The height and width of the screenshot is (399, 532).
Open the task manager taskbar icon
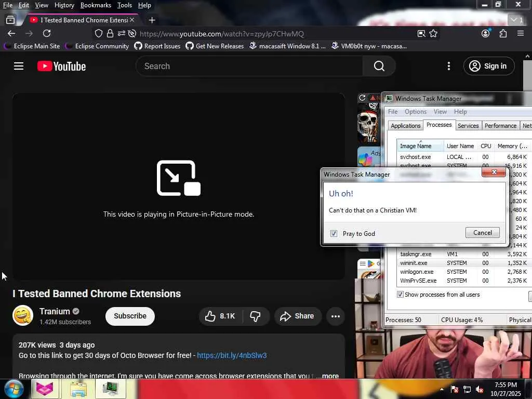pos(111,389)
